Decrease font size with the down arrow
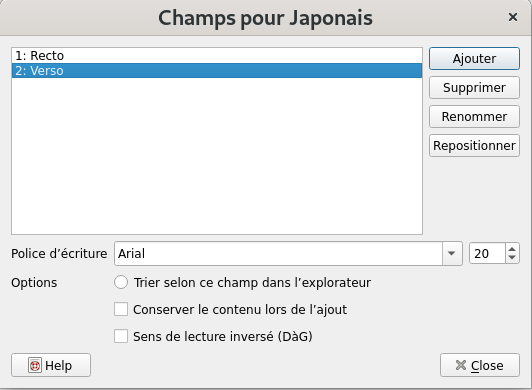The image size is (532, 390). 512,258
